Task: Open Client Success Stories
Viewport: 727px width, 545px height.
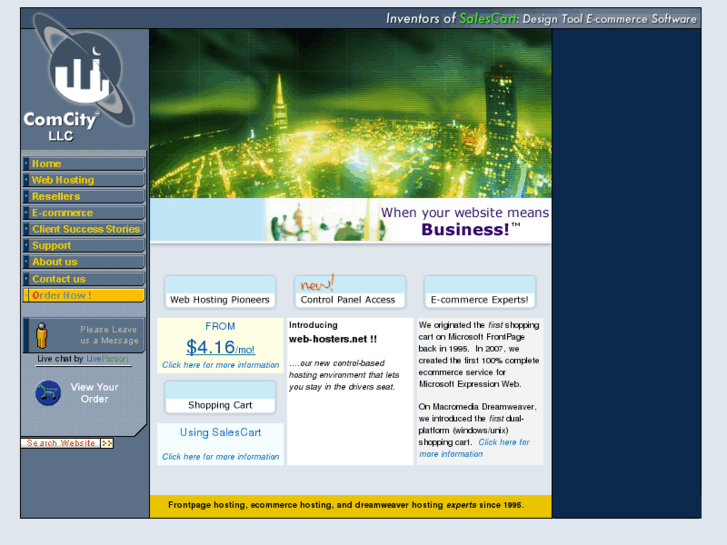Action: (83, 229)
